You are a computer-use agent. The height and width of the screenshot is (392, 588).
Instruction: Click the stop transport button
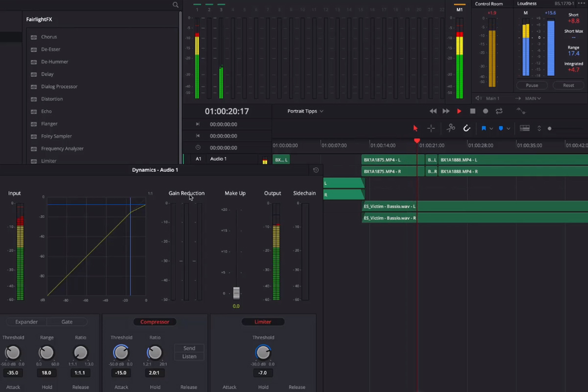(x=472, y=111)
